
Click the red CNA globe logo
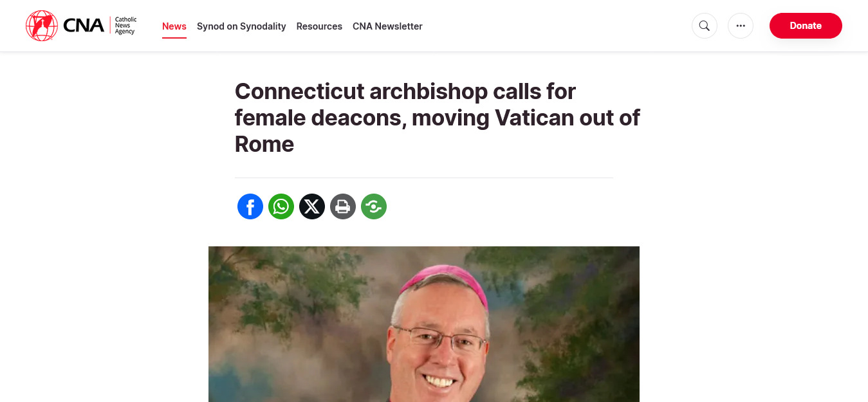(x=42, y=26)
